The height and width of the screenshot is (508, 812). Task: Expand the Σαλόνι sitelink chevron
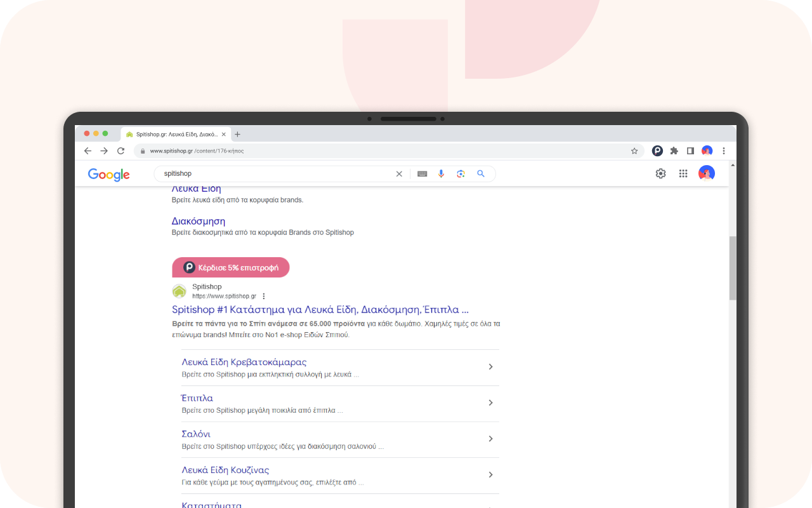click(x=490, y=439)
